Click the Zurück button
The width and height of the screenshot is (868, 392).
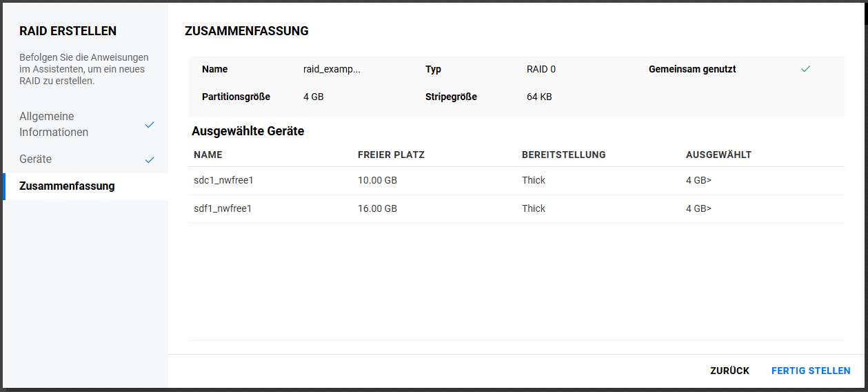tap(729, 371)
